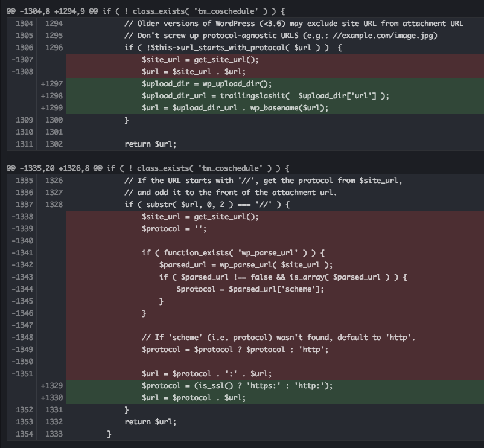484x448 pixels.
Task: Click hunk header starting with -1304,8 +1294,9
Action: pyautogui.click(x=145, y=11)
